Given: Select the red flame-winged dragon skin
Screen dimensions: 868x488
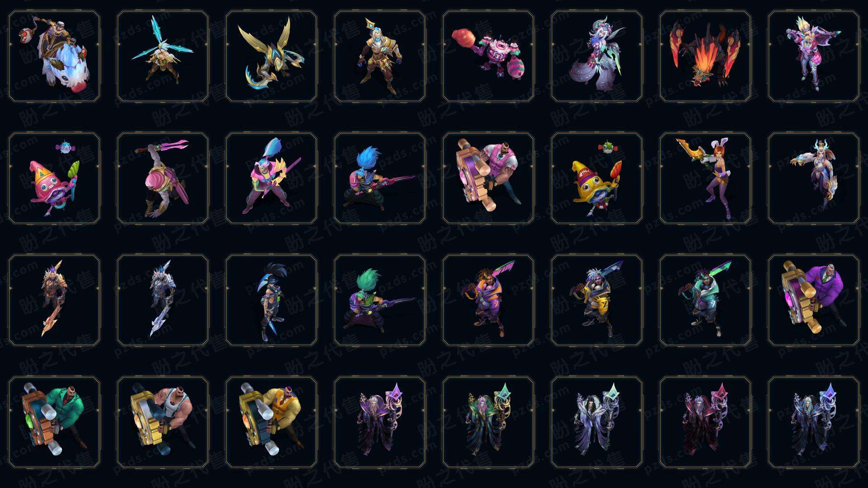Looking at the screenshot, I should point(705,56).
